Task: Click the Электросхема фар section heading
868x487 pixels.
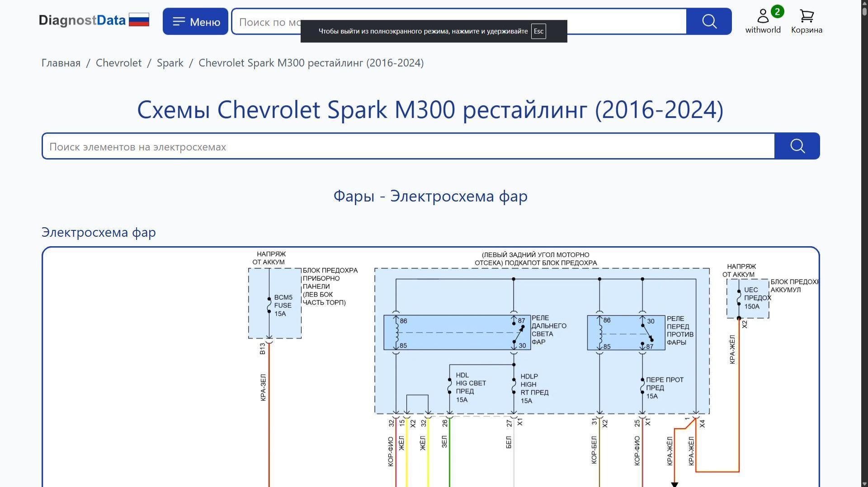Action: point(99,232)
